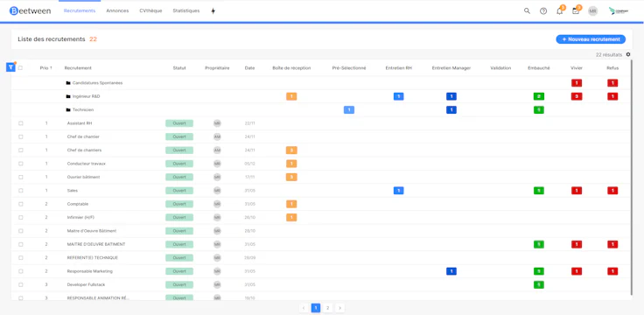Image resolution: width=644 pixels, height=315 pixels.
Task: Click the Ouvert status on Comptable row
Action: click(x=179, y=204)
